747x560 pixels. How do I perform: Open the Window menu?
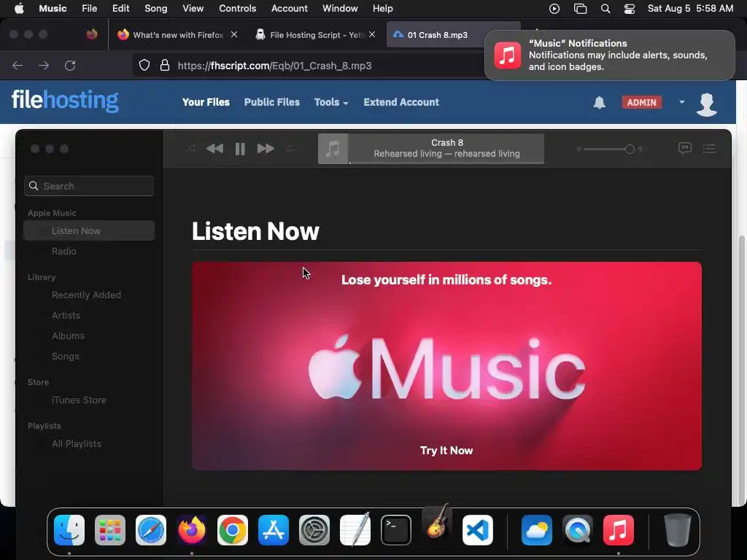click(340, 9)
